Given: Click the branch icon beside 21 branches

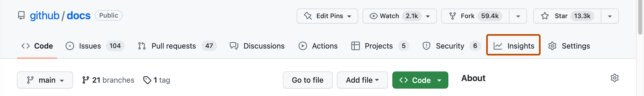Looking at the screenshot, I should pos(86,80).
